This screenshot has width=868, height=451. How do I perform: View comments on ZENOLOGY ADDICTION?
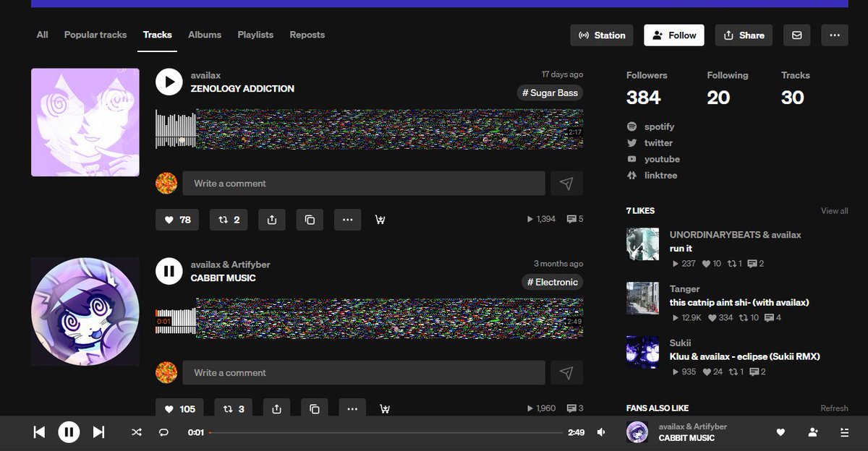[575, 219]
